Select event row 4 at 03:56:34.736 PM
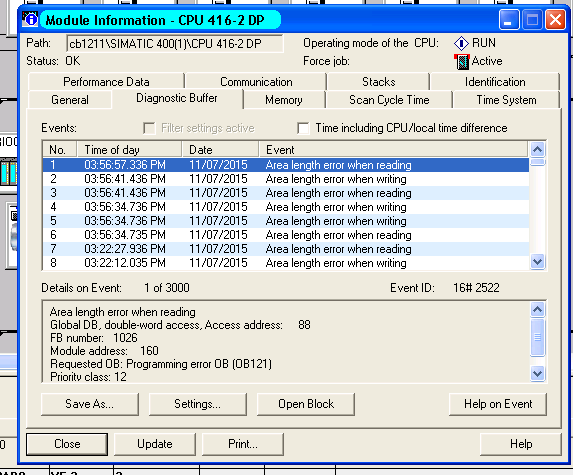This screenshot has width=573, height=475. [x=286, y=207]
